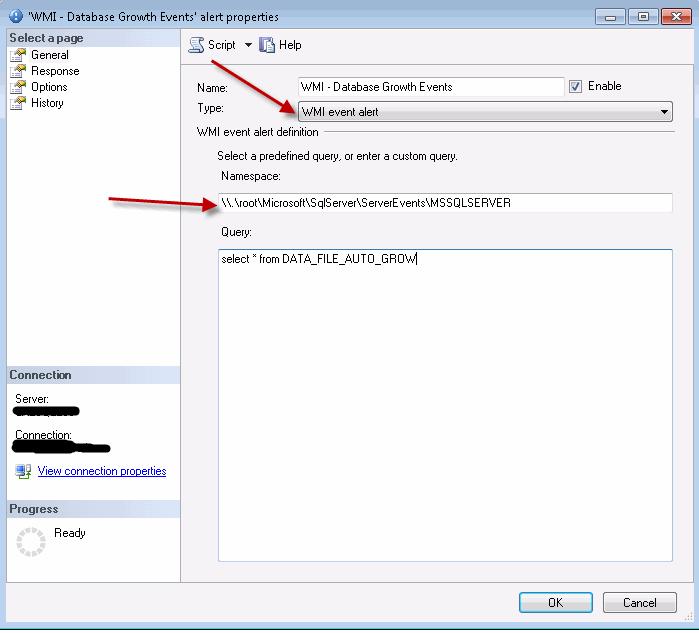Viewport: 699px width, 633px height.
Task: Confirm with the OK button
Action: [x=555, y=603]
